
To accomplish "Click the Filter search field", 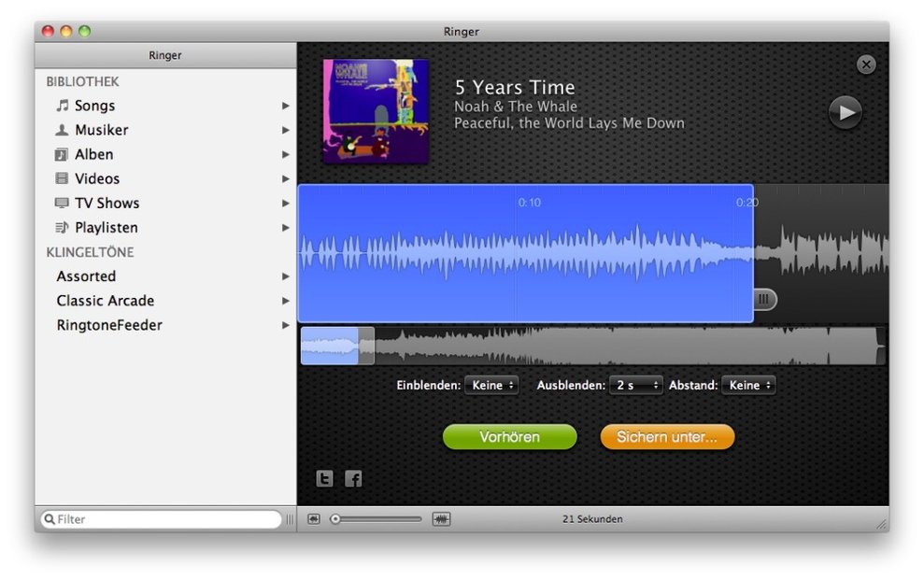I will [x=161, y=518].
